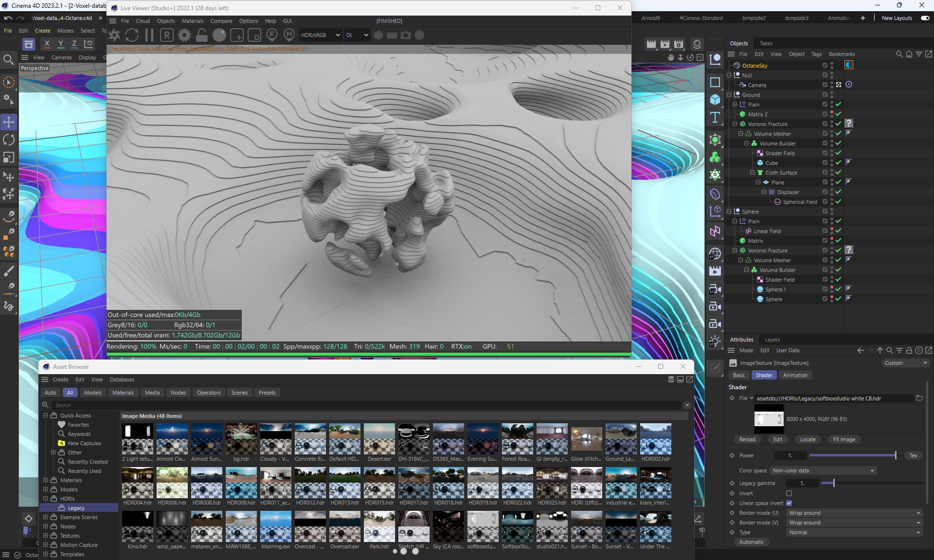Toggle the New Layouts switch
The image size is (934, 560).
[x=925, y=18]
